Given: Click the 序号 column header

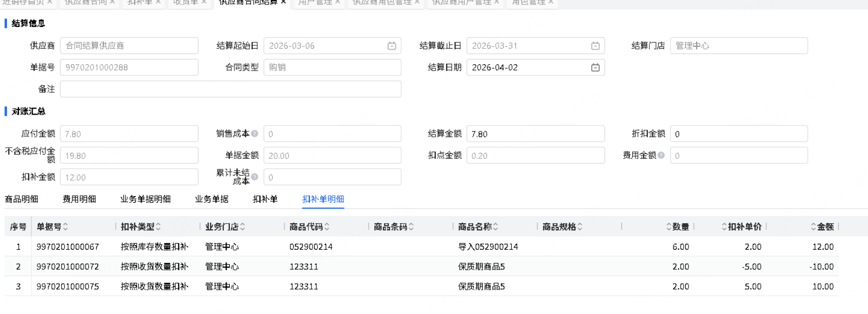Looking at the screenshot, I should (x=18, y=227).
